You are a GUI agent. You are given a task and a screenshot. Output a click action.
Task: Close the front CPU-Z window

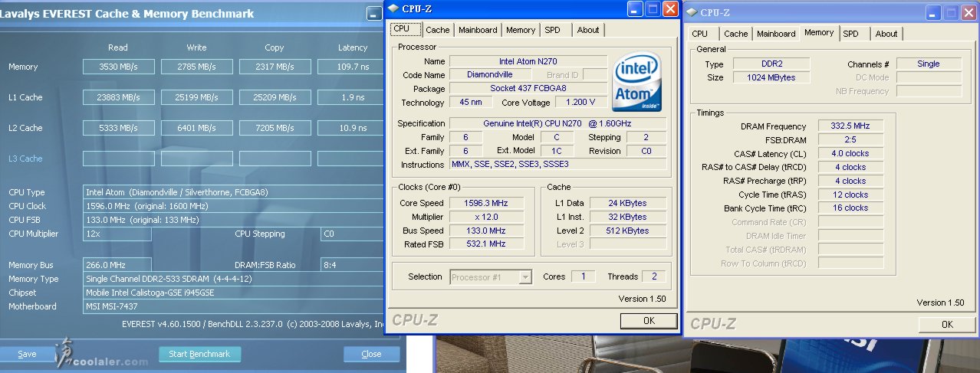(x=669, y=9)
